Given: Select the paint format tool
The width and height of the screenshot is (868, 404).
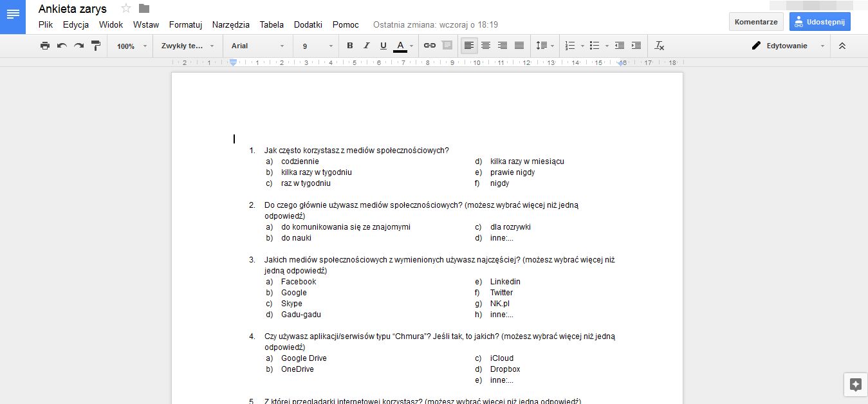Looking at the screenshot, I should coord(96,46).
